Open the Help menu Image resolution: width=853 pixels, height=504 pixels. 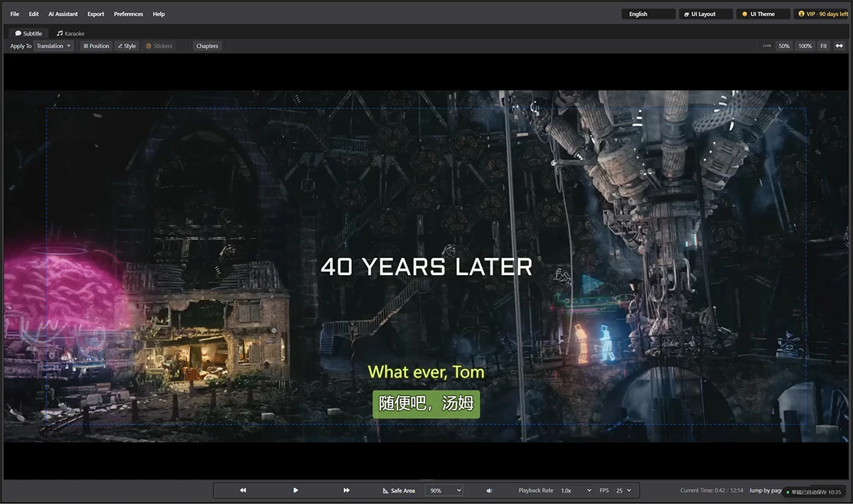(159, 14)
